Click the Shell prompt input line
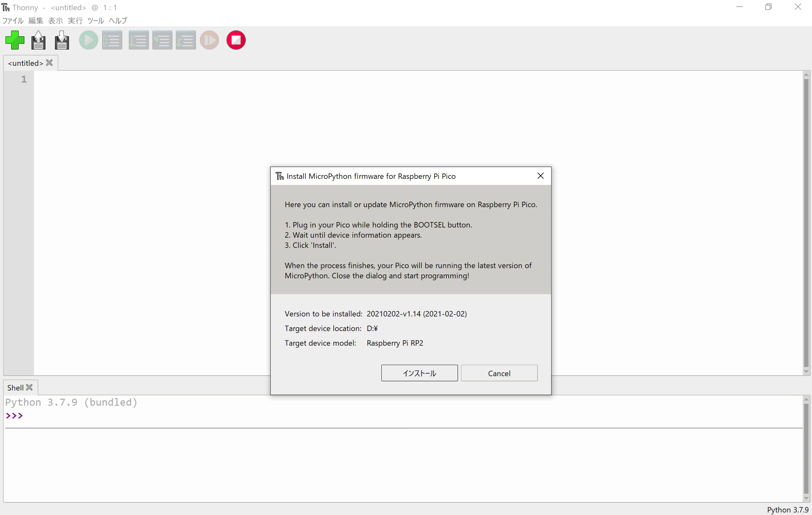Screen dimensions: 812x515 (x=403, y=416)
